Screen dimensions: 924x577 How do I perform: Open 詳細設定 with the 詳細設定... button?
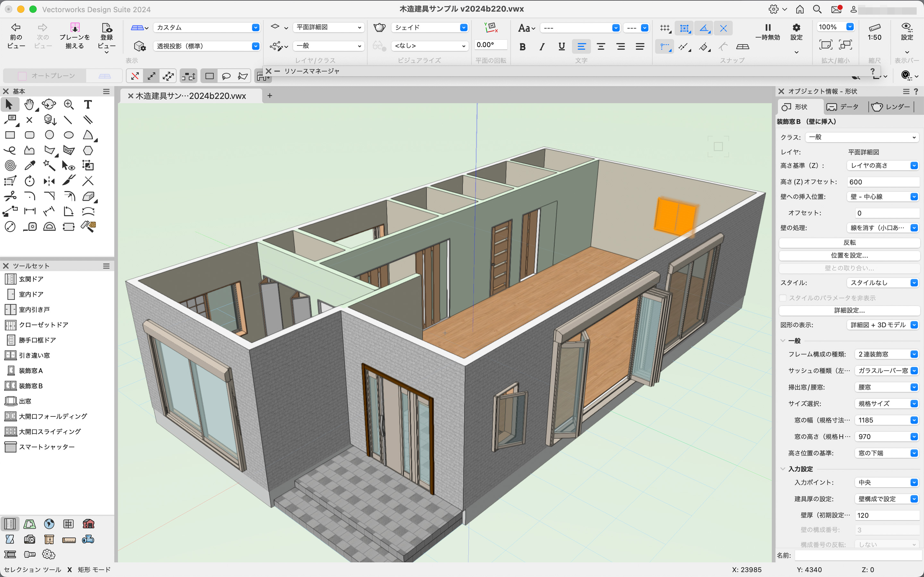(849, 311)
